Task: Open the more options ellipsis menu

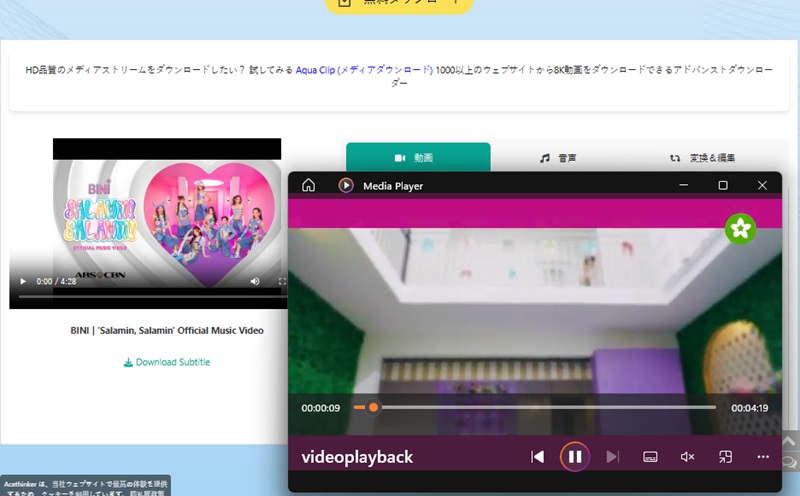Action: (763, 457)
